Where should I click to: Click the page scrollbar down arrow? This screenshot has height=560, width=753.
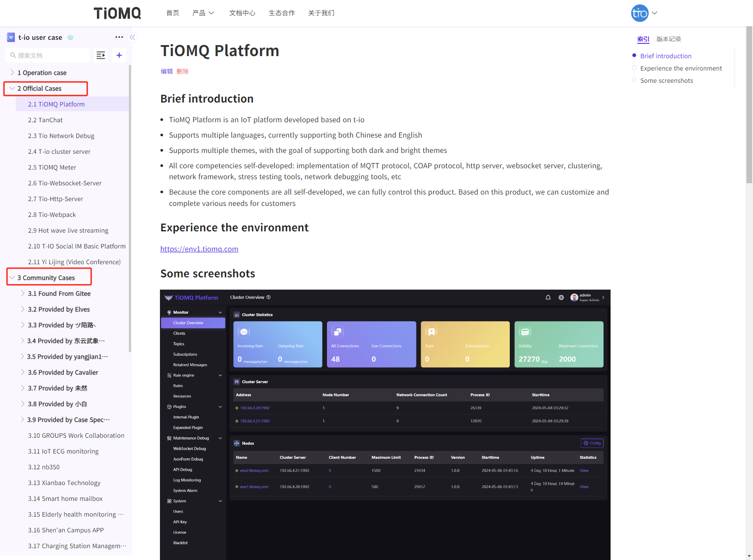click(x=749, y=556)
